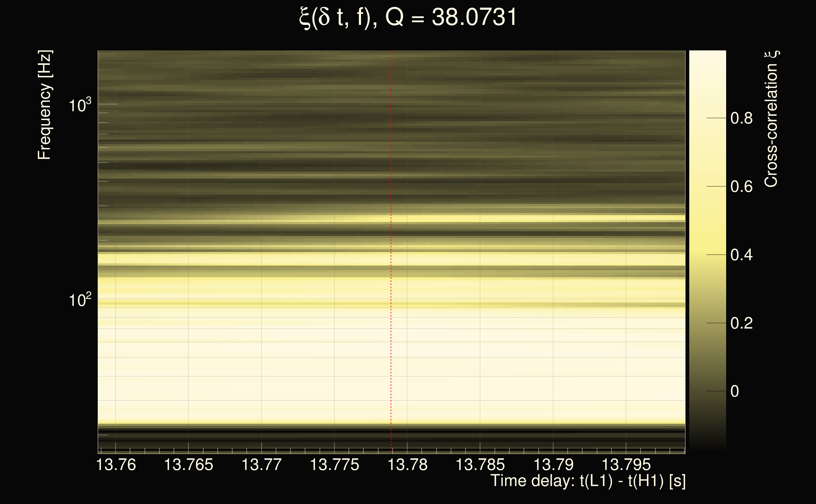
Task: Click the 0.8 mark on the colorbar
Action: pos(741,118)
